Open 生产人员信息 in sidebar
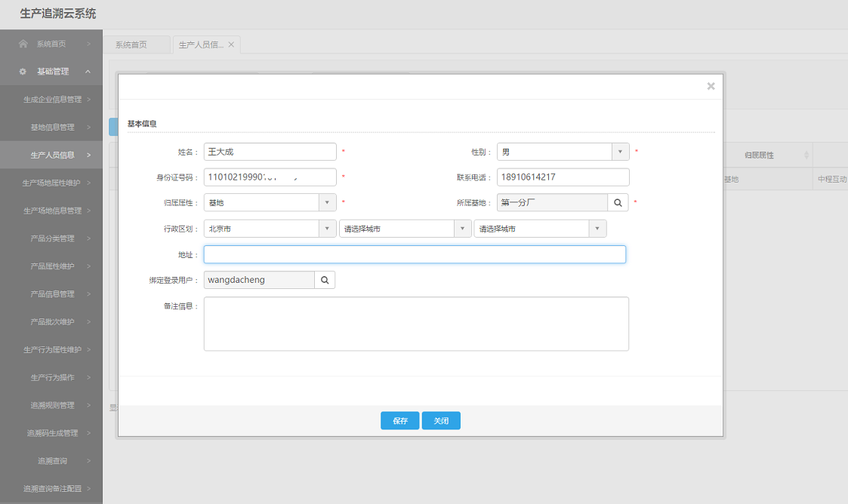Screen dimensions: 848x504 tap(51, 155)
